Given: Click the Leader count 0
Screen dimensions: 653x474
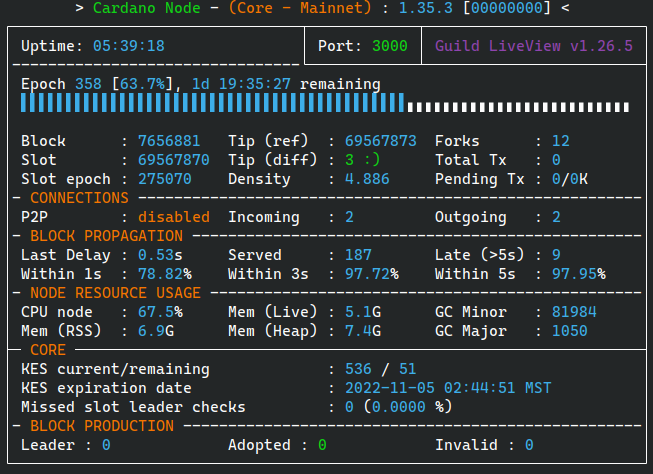Looking at the screenshot, I should click(106, 445).
